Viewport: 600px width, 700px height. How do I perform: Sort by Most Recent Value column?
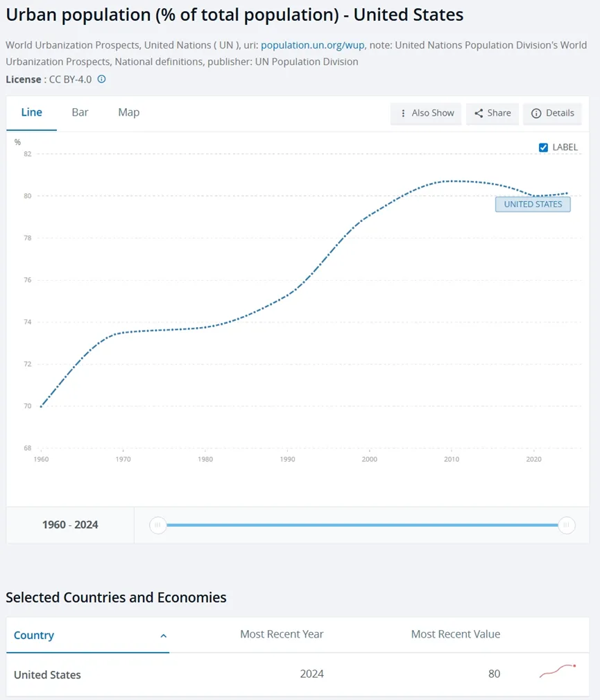point(455,634)
